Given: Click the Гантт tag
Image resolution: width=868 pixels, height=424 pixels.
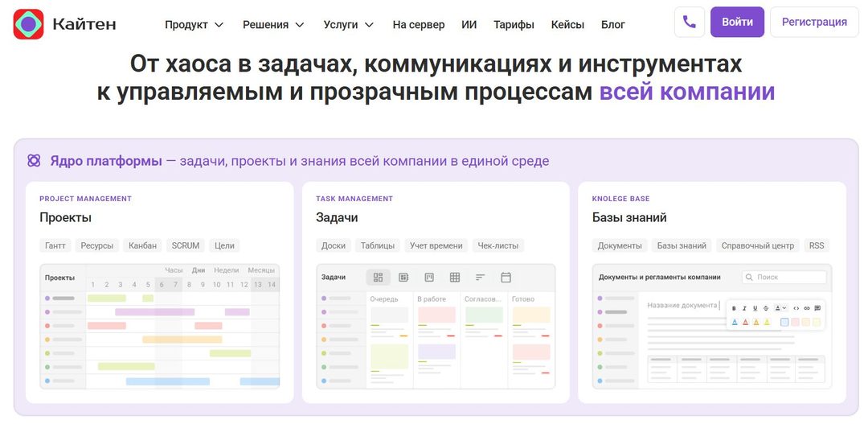Looking at the screenshot, I should [x=55, y=245].
